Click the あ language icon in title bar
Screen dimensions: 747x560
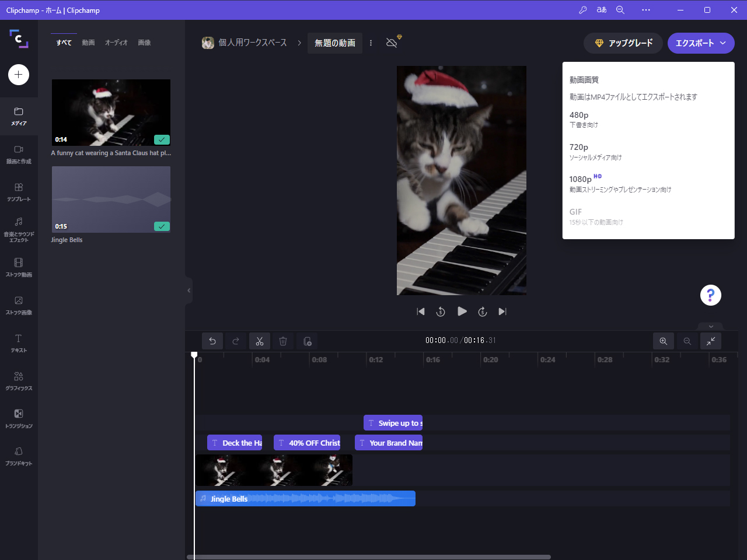[x=602, y=10]
